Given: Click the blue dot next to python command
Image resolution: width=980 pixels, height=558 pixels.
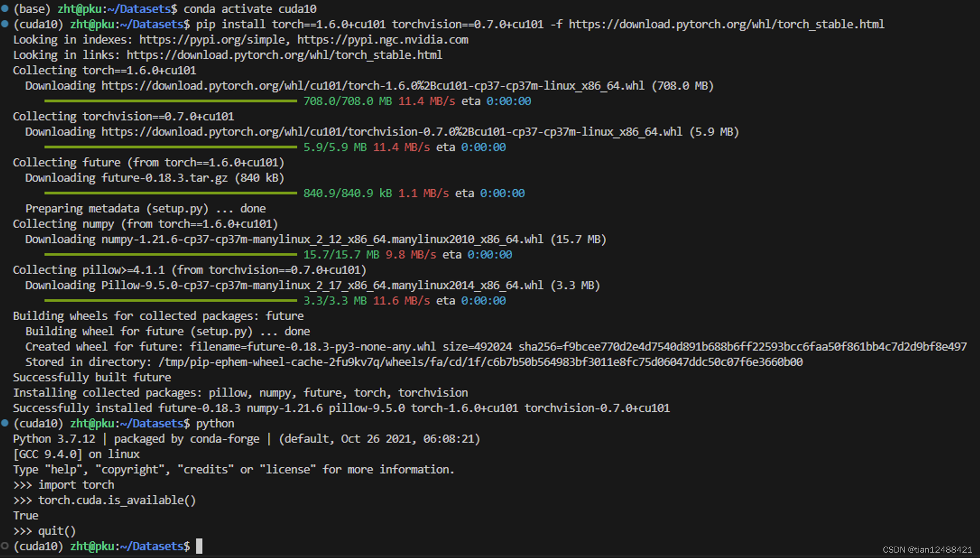Looking at the screenshot, I should coord(5,423).
